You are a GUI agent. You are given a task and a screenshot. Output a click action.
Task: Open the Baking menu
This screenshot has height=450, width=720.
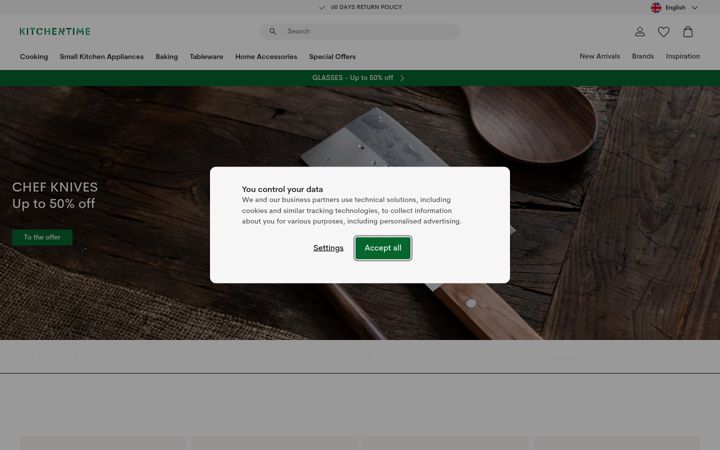pyautogui.click(x=167, y=56)
